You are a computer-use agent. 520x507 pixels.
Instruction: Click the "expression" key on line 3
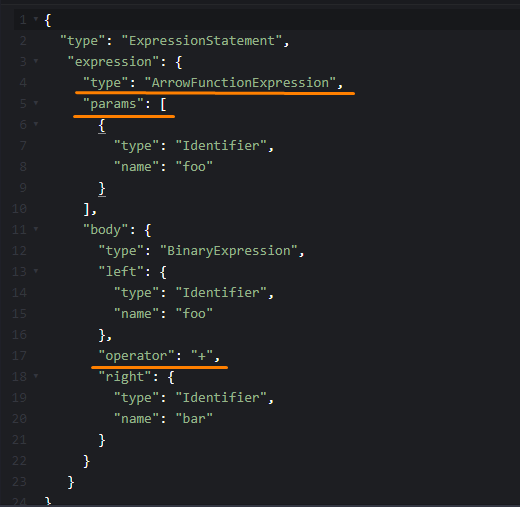113,62
